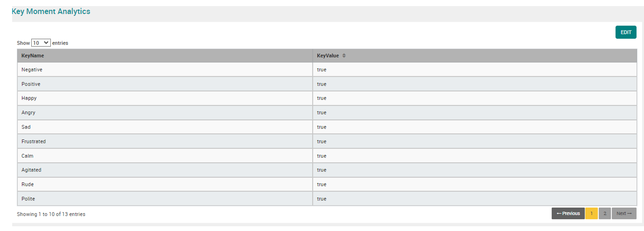Viewport: 644px width, 231px height.
Task: Click the KeyValue column header
Action: tap(328, 56)
